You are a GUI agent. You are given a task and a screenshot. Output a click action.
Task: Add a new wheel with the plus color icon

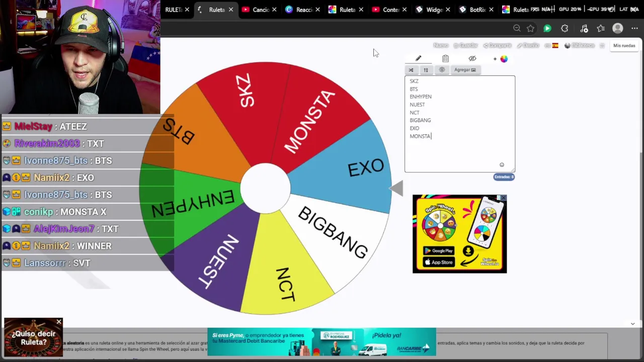[x=501, y=59]
